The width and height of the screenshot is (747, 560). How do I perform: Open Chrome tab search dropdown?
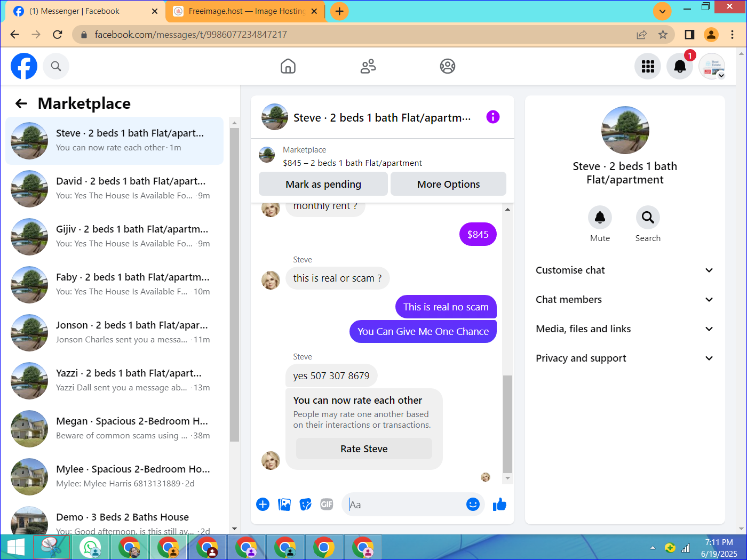tap(662, 11)
